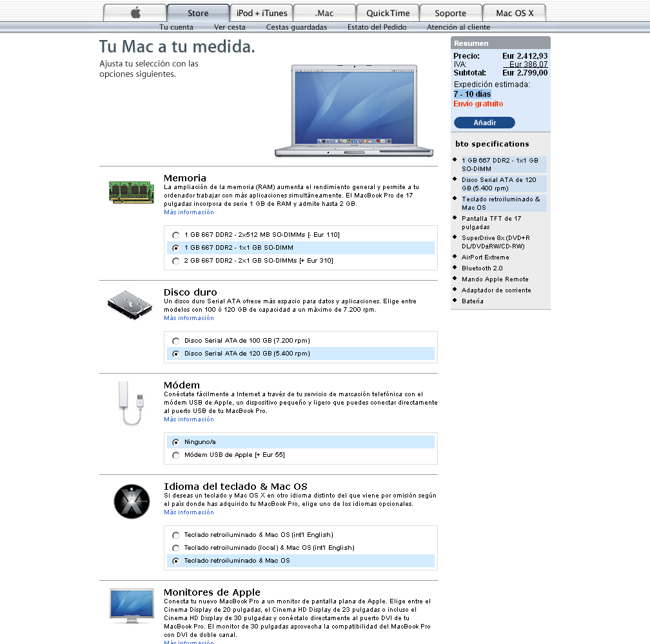Screen dimensions: 650x644
Task: Choose Disco Serial ATA de 100 GB option
Action: click(176, 341)
